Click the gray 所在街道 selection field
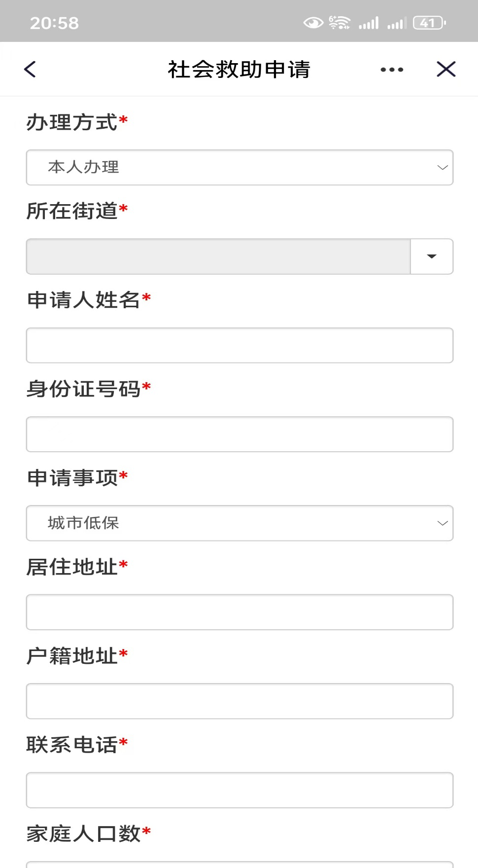 click(218, 256)
